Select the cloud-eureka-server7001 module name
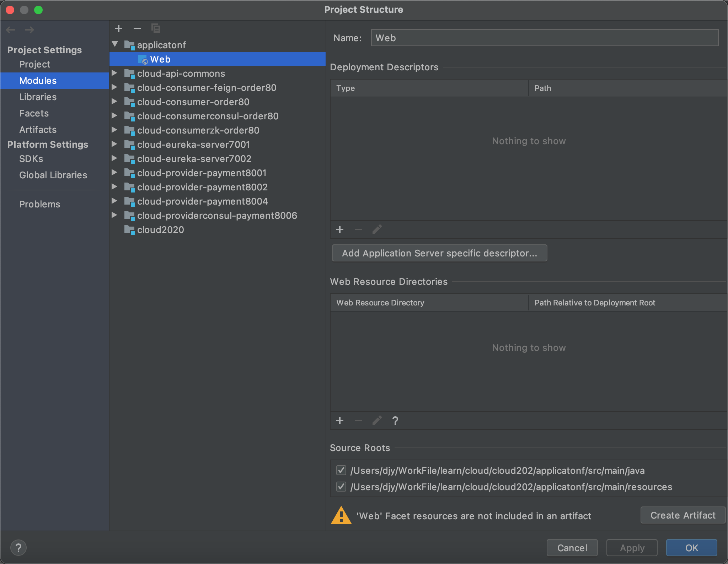This screenshot has width=728, height=564. (194, 145)
